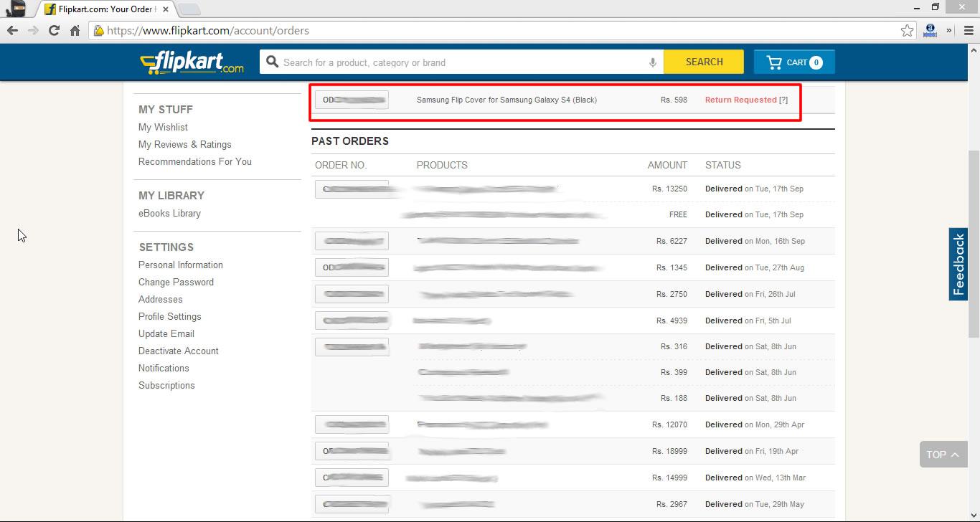Open order number button for Rs. 1345 order
The height and width of the screenshot is (522, 980).
click(x=352, y=267)
